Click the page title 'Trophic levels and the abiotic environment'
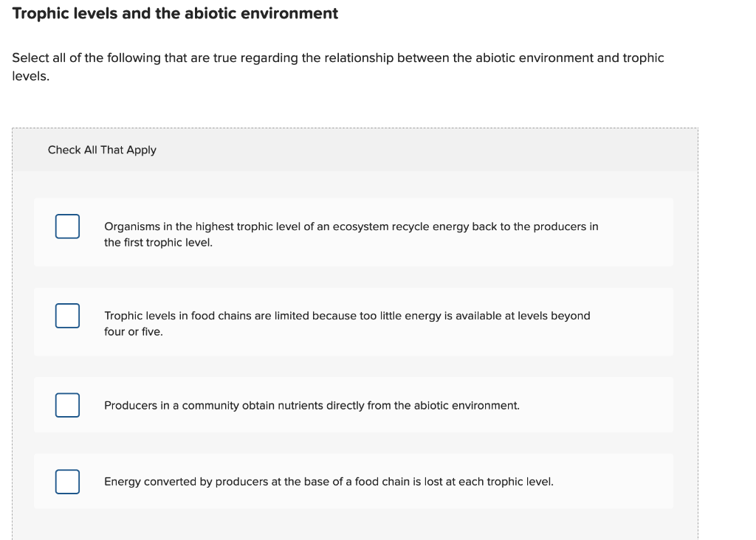This screenshot has width=756, height=540. [175, 13]
